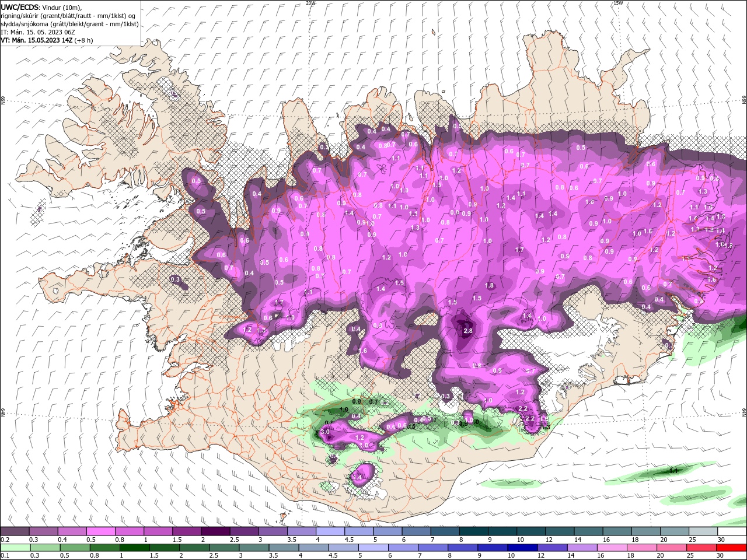Pick upper legend swatch between 0.2 and 0.3
The width and height of the screenshot is (747, 560).
click(x=15, y=531)
